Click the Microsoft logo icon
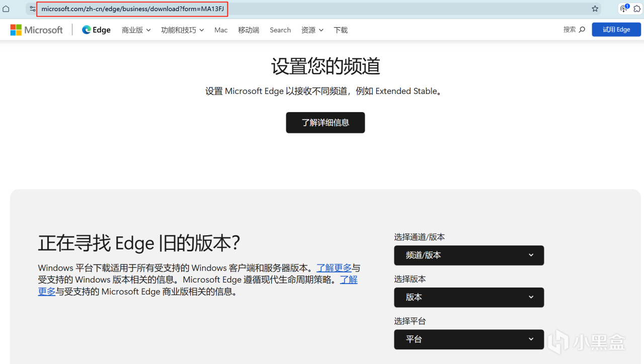This screenshot has height=364, width=644. point(16,30)
